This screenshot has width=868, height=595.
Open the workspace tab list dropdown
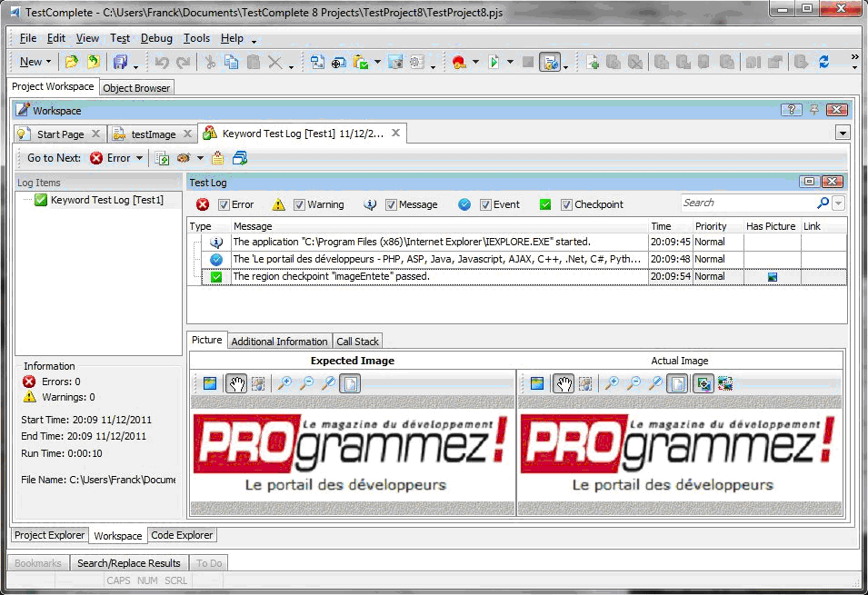pos(843,134)
